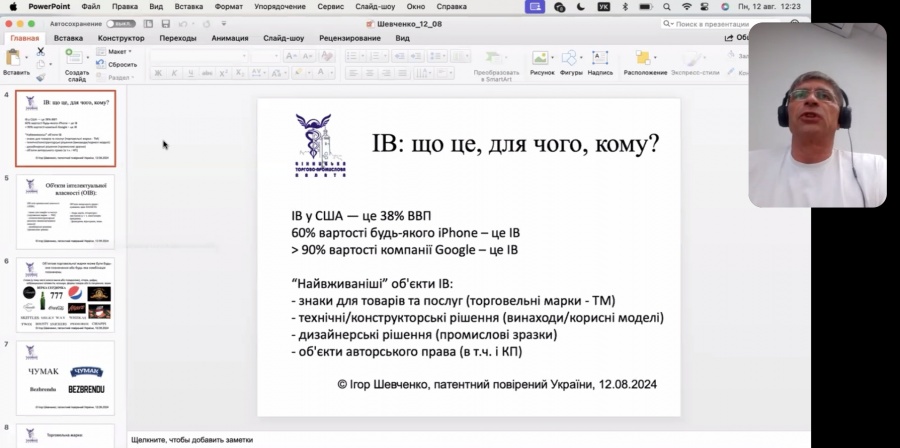Open Spotlight search in macOS menu bar
Screen dimensions: 900x448
tap(666, 7)
